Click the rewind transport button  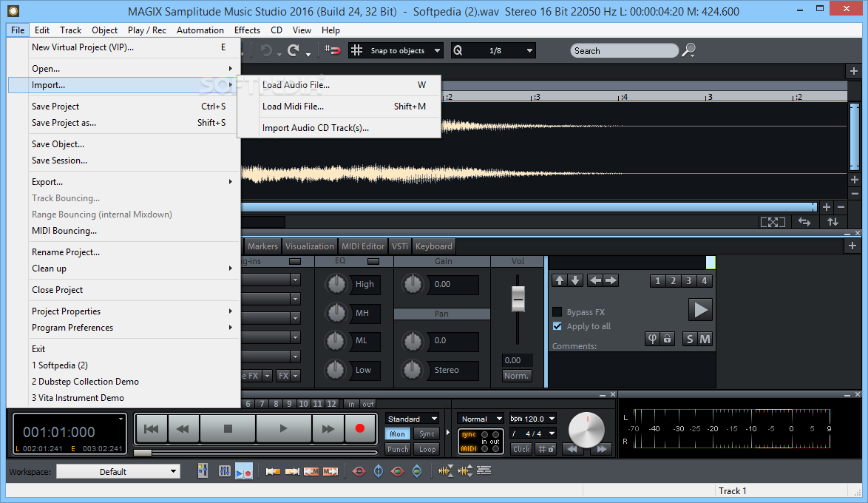pos(183,428)
